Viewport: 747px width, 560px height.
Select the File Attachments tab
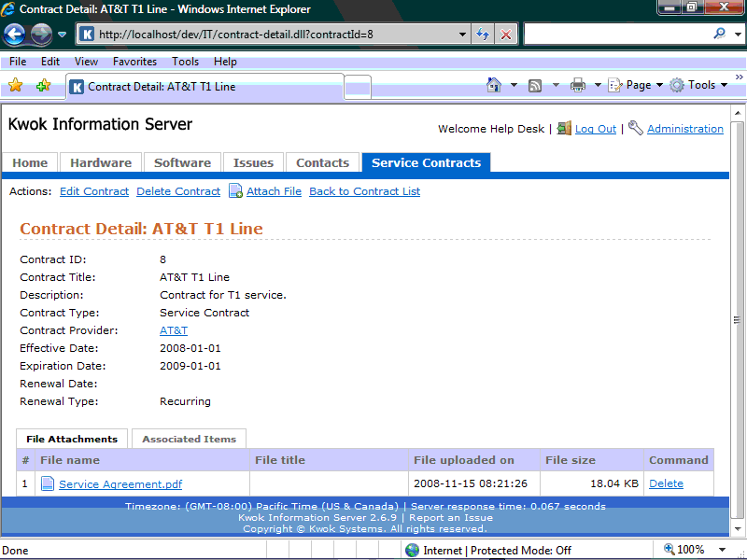[72, 439]
